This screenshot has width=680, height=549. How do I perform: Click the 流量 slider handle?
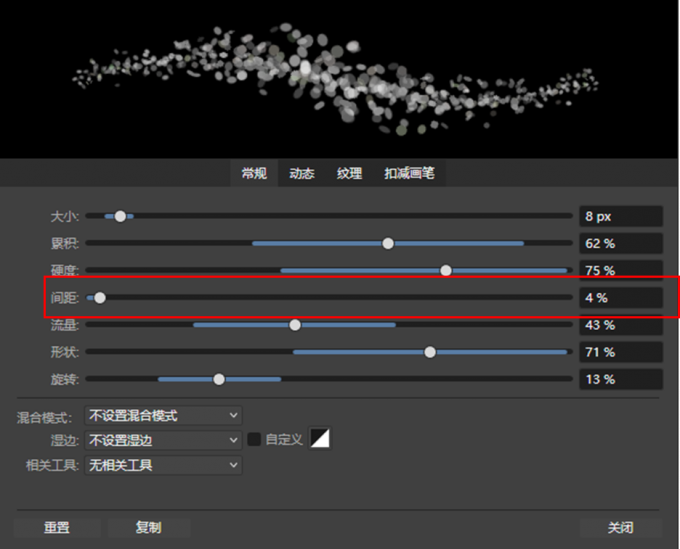(x=295, y=324)
